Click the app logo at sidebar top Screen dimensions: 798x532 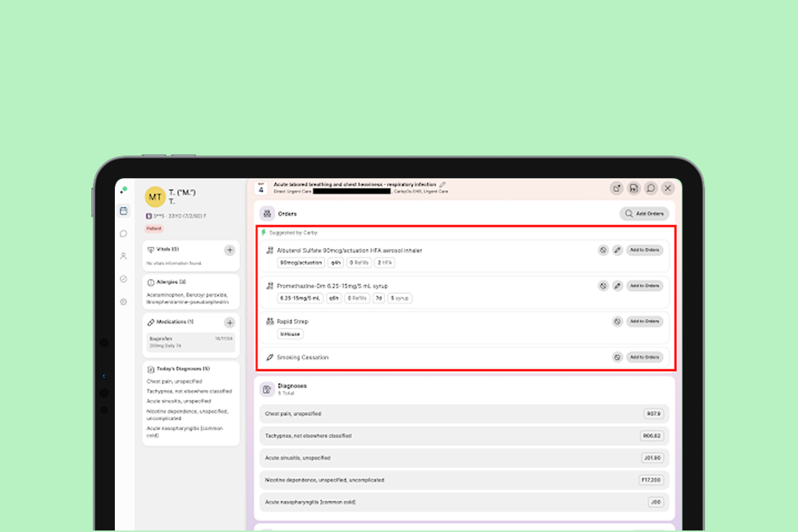(x=124, y=190)
